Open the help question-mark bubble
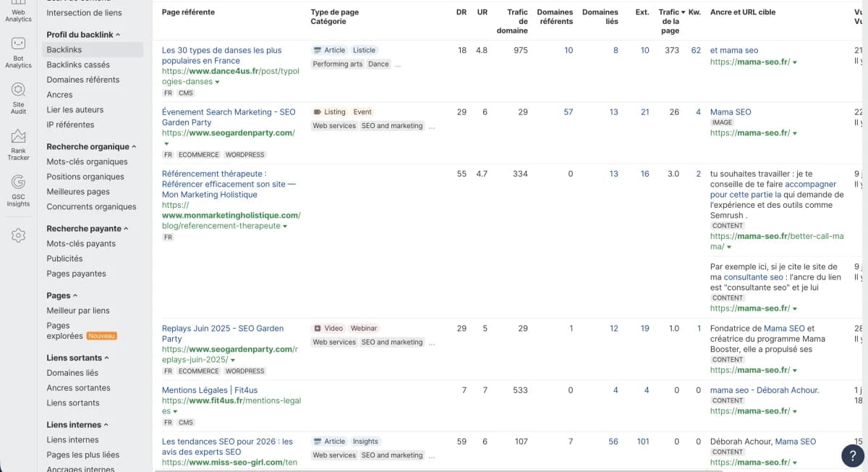This screenshot has width=868, height=472. [x=851, y=455]
